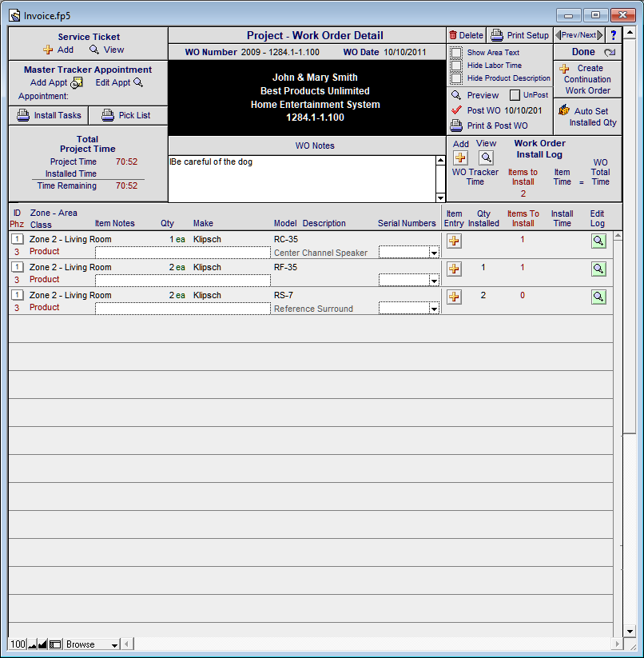Click window vertical scrollbar up arrow
The height and width of the screenshot is (658, 644).
(630, 32)
